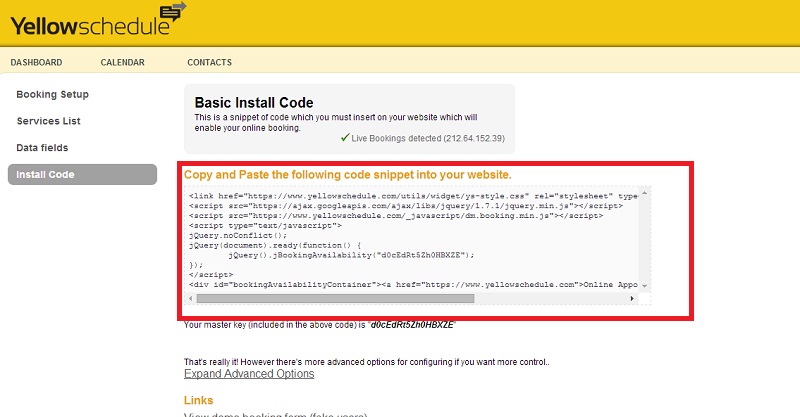Click the 'Copy and Paste the following code' heading

pyautogui.click(x=347, y=175)
